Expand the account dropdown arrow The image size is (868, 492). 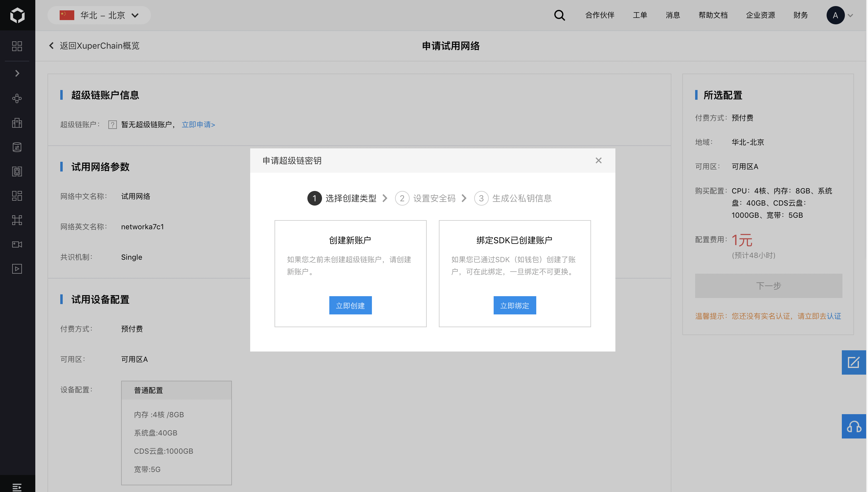tap(850, 16)
